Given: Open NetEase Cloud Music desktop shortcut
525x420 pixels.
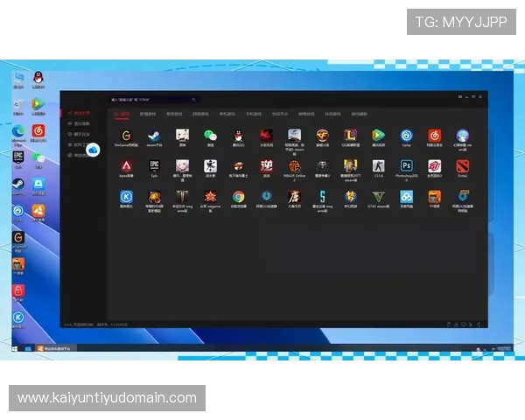Looking at the screenshot, I should [38, 133].
